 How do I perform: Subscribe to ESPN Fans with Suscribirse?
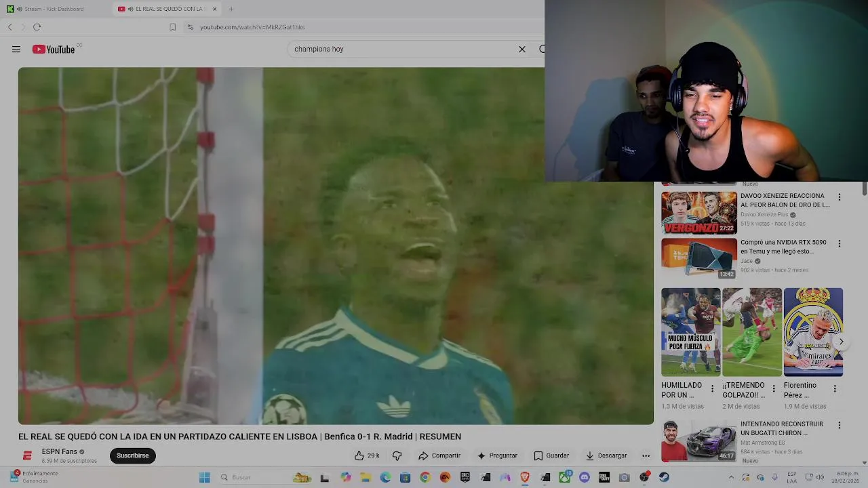(x=133, y=455)
